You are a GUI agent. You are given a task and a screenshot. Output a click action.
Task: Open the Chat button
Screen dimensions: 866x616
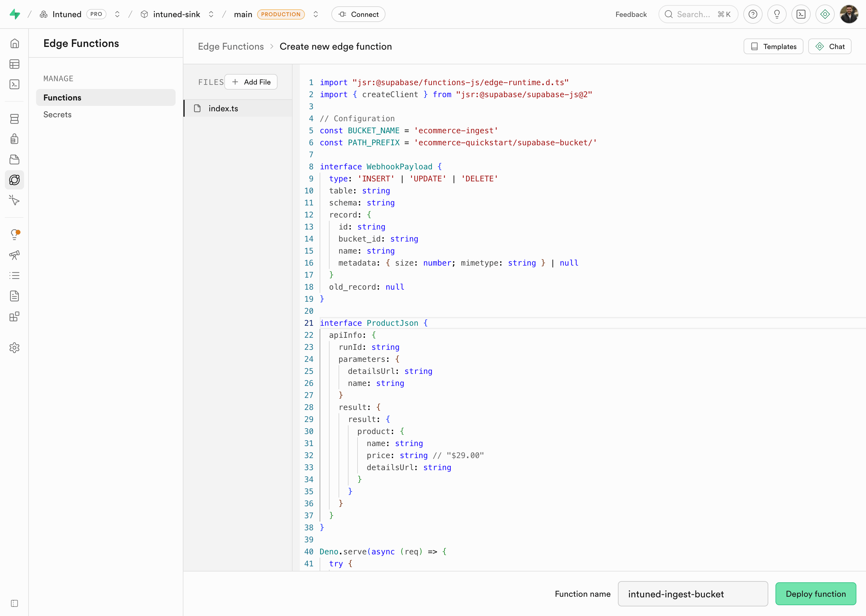click(x=830, y=46)
